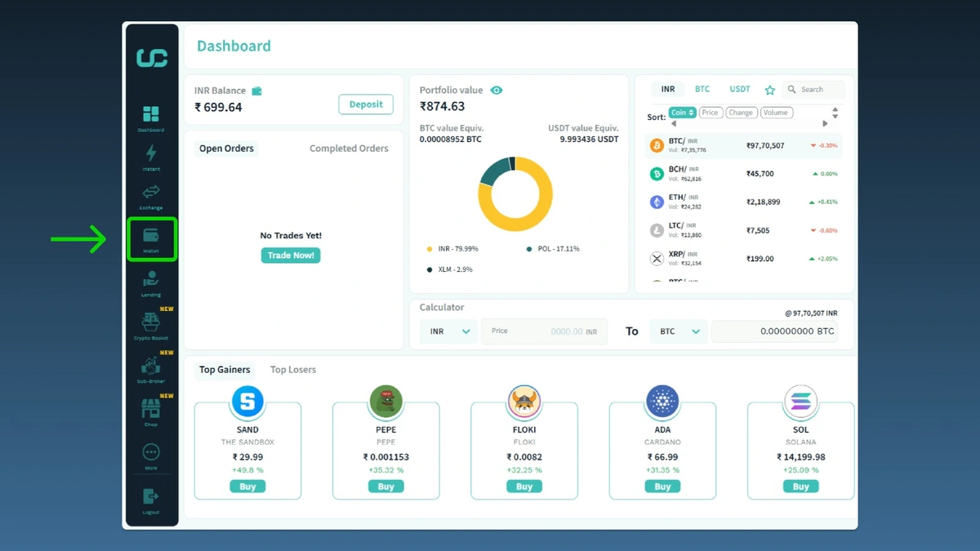
Task: Open the Sub-Broker sidebar icon
Action: [x=151, y=366]
